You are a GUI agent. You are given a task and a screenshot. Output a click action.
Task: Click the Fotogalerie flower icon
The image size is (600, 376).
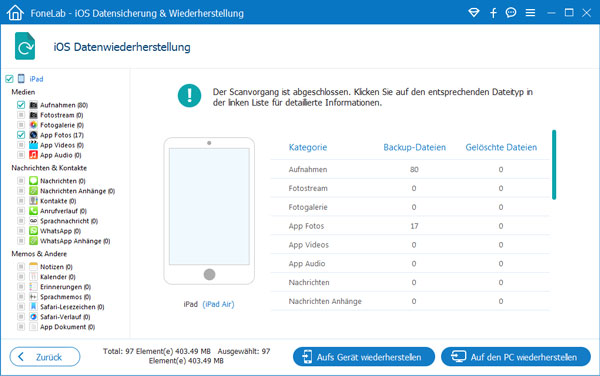34,125
